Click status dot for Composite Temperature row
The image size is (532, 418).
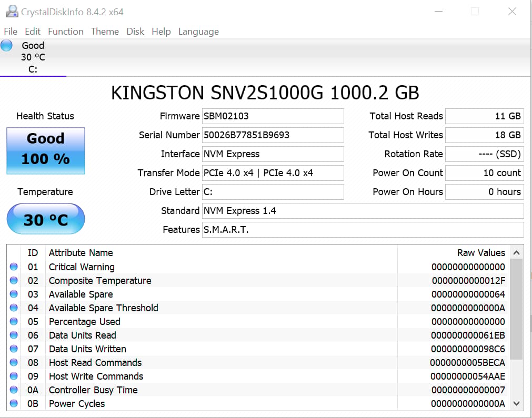(14, 280)
